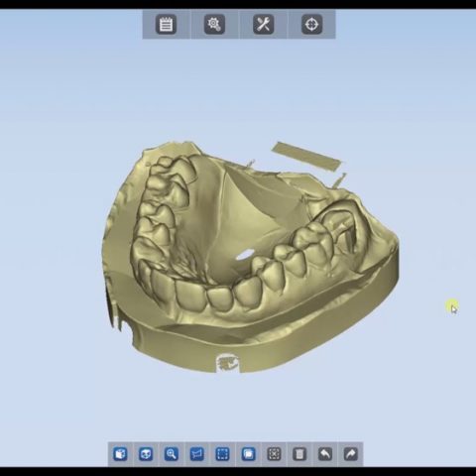Choose the dashed rectangle selection tool
Viewport: 476px width, 476px height.
[x=222, y=454]
